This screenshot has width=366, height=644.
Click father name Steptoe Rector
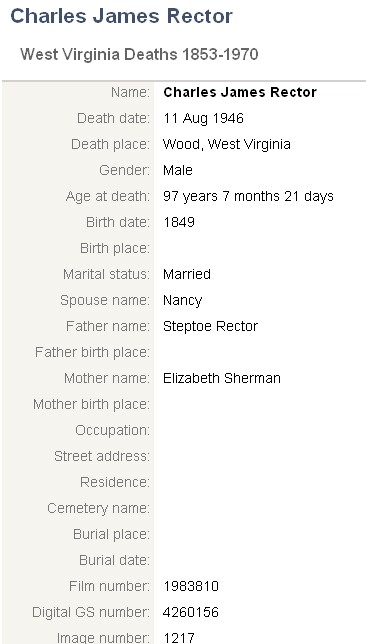pos(210,326)
